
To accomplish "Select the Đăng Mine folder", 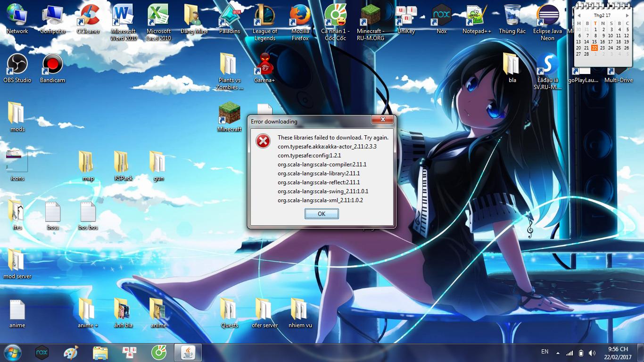I will (x=194, y=19).
